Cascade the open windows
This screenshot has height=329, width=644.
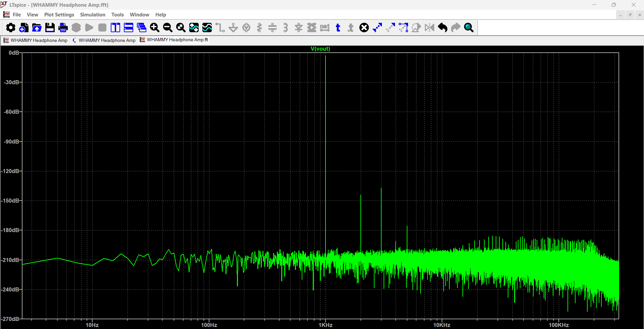pyautogui.click(x=142, y=28)
